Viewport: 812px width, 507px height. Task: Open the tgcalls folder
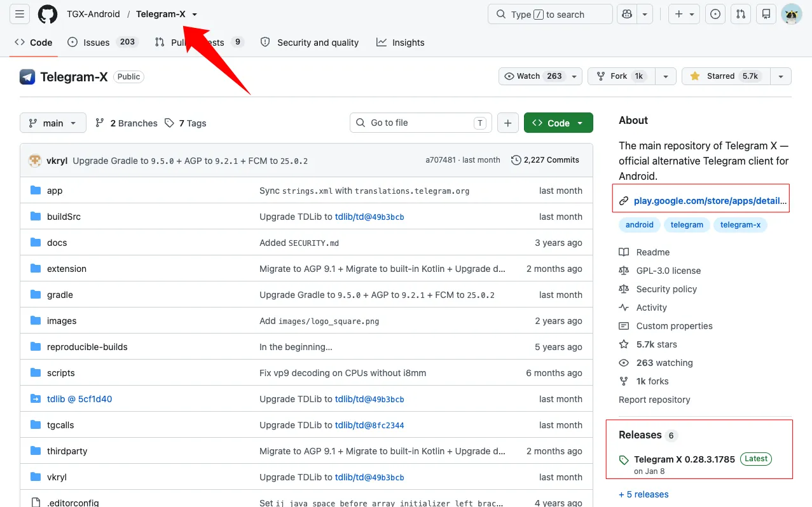point(60,425)
